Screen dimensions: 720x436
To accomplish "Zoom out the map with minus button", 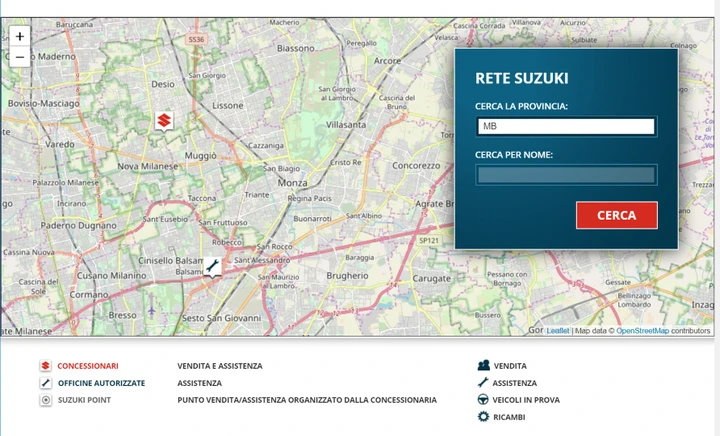I will coord(20,57).
